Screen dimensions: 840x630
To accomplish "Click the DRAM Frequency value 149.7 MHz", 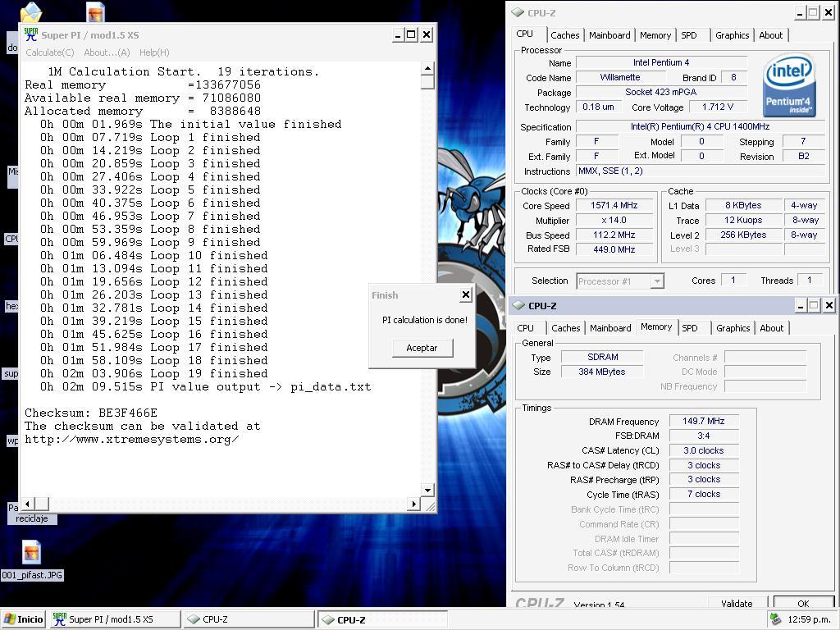I will pyautogui.click(x=704, y=421).
